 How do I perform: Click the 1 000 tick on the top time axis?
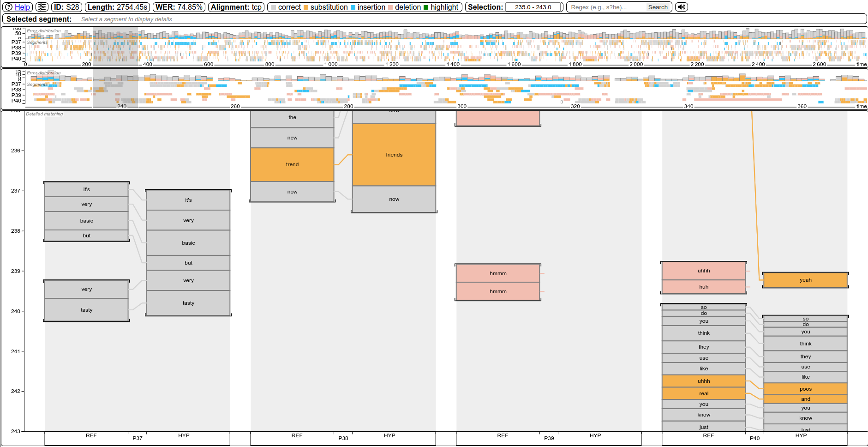point(331,64)
